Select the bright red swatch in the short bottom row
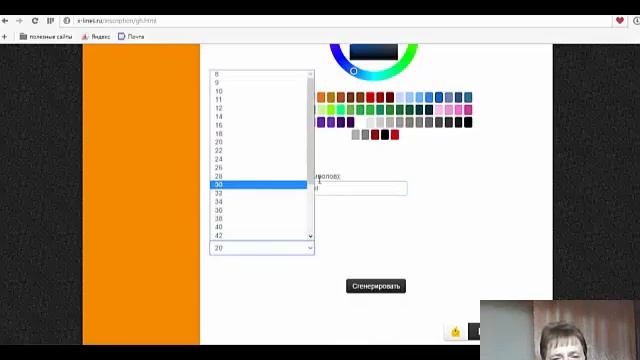640x360 pixels. pos(395,135)
